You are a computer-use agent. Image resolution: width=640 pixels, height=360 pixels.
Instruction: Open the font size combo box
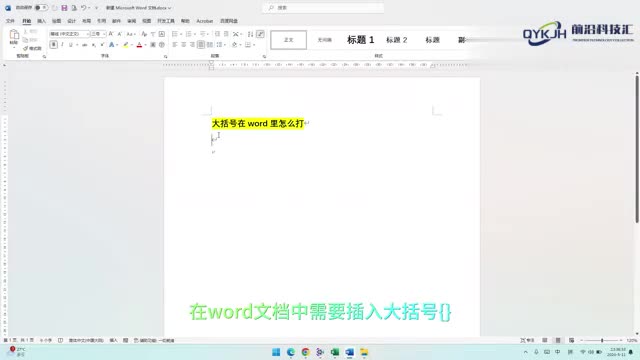[x=98, y=34]
